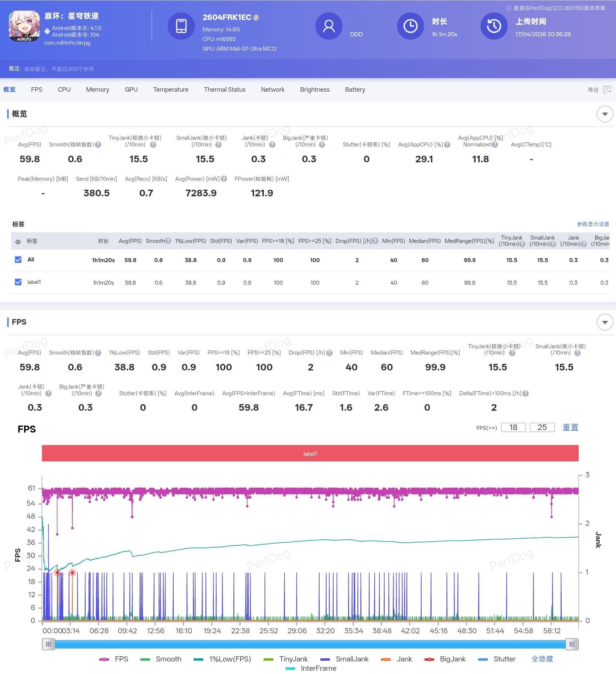Click help icon beside Delta(FTime)>100ms [/h]
The image size is (616, 674).
pyautogui.click(x=525, y=393)
